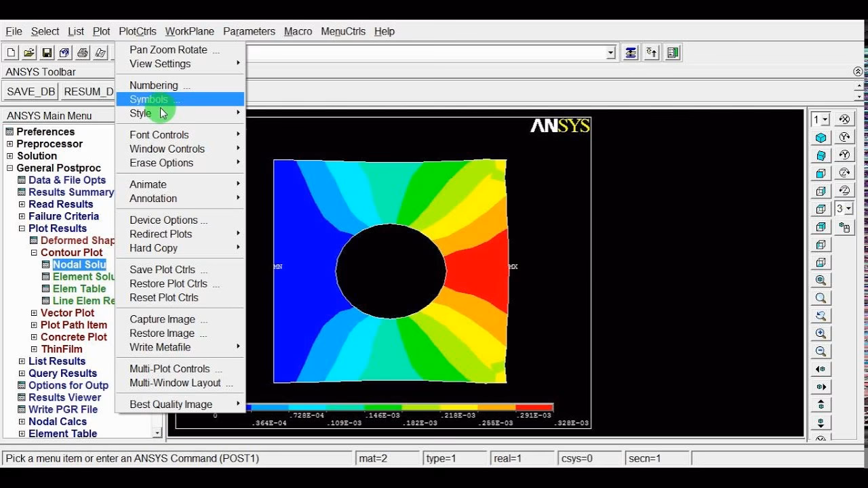
Task: Expand the Preferences tree node
Action: coord(9,131)
